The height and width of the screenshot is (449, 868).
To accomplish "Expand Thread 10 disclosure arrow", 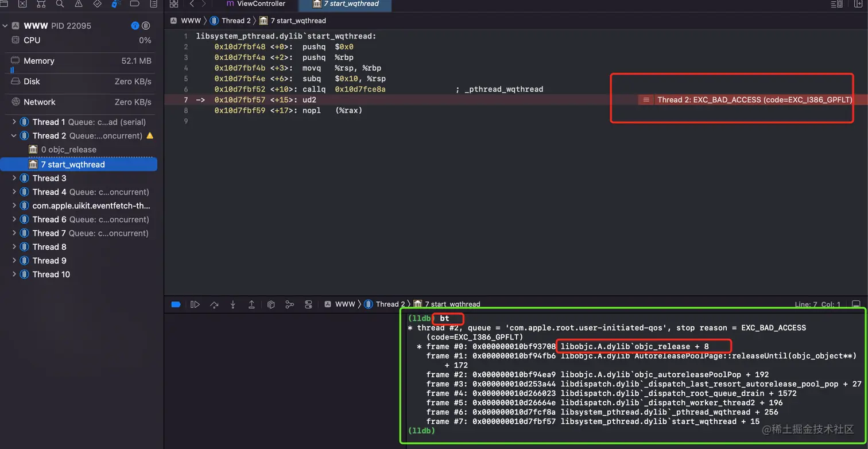I will click(14, 274).
